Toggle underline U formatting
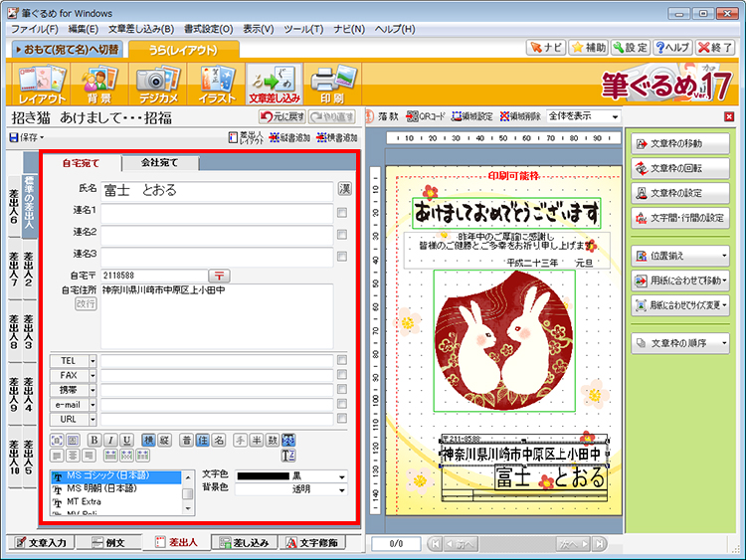This screenshot has width=746, height=560. pyautogui.click(x=126, y=440)
